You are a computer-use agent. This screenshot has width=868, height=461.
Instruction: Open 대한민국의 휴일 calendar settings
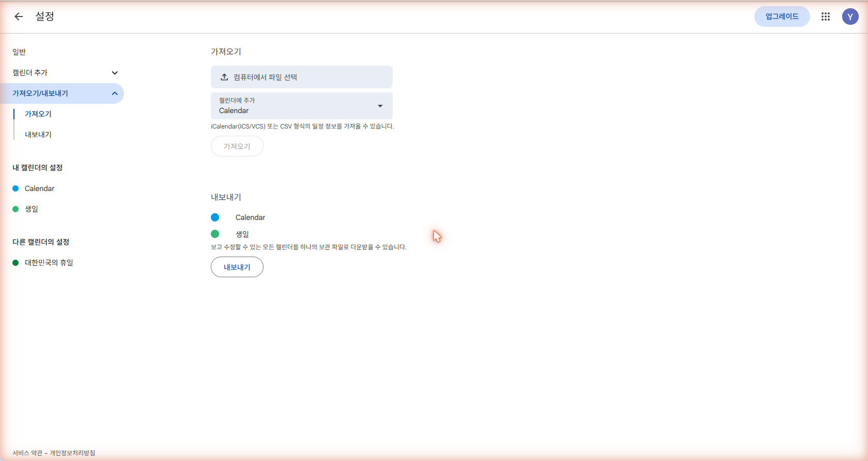pyautogui.click(x=49, y=263)
